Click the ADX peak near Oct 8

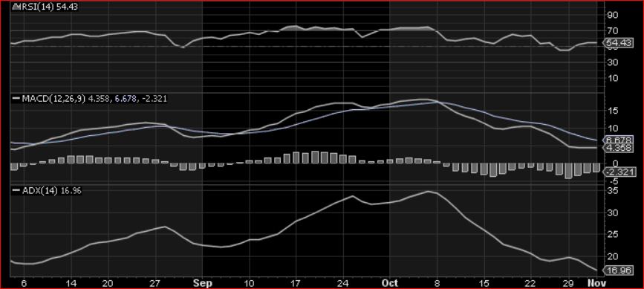[x=428, y=191]
